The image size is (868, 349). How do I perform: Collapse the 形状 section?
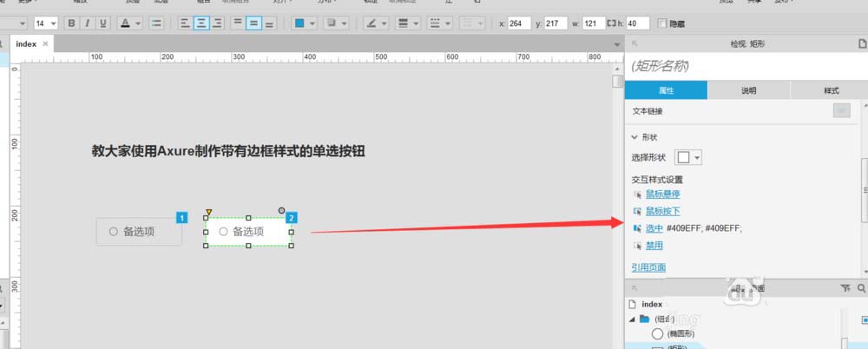click(635, 137)
